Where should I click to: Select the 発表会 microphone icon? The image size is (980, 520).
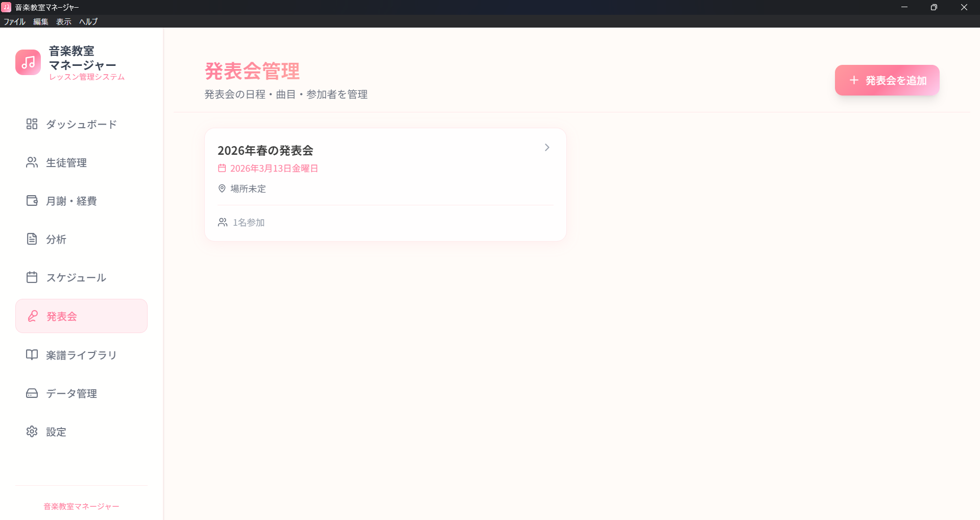coord(32,316)
